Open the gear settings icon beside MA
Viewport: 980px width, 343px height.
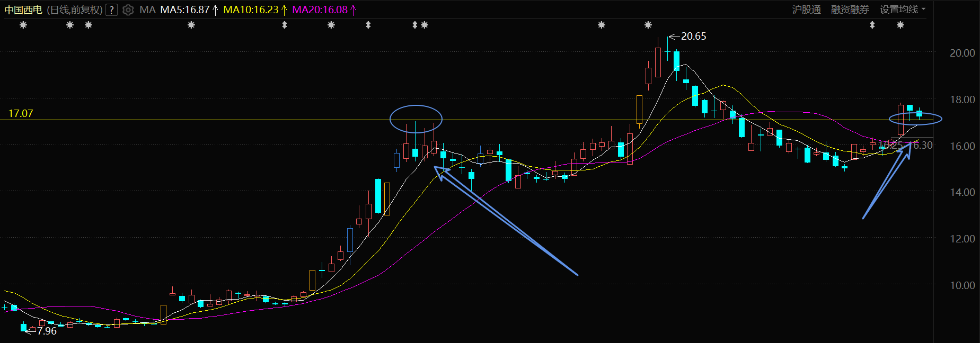tap(128, 10)
